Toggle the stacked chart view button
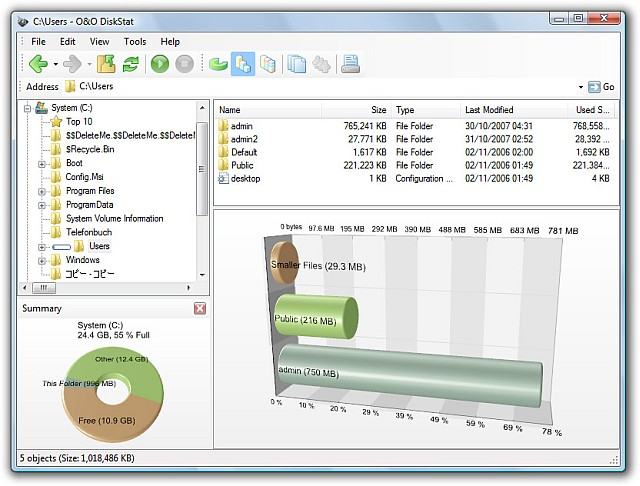 267,64
